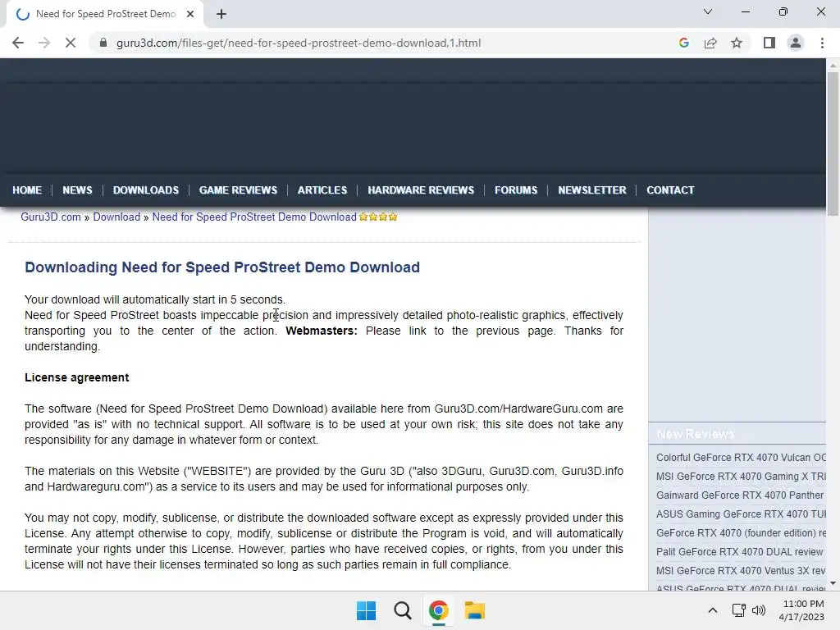
Task: Click the star rating icons
Action: pyautogui.click(x=378, y=217)
